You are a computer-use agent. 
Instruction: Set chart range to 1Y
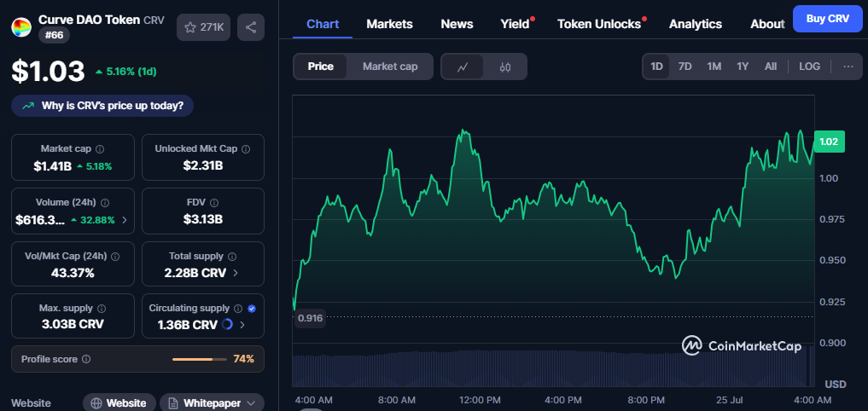tap(743, 67)
